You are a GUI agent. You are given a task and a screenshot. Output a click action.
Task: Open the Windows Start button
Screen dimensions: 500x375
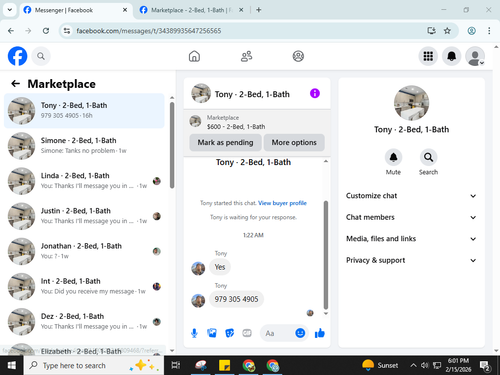coord(12,366)
